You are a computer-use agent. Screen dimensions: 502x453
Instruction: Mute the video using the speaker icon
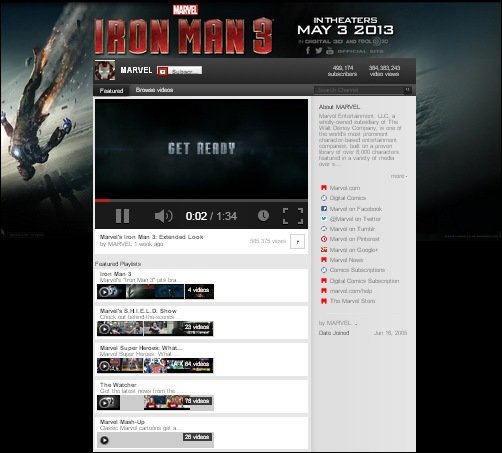tap(164, 216)
